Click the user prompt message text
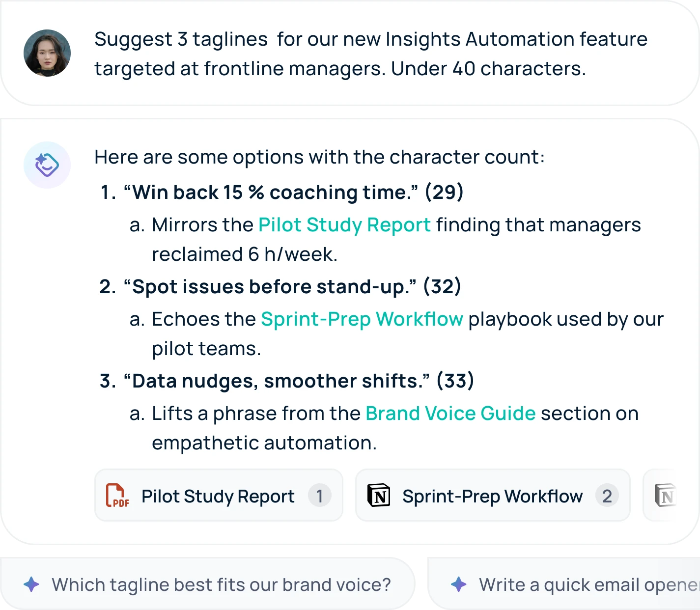 [x=370, y=54]
